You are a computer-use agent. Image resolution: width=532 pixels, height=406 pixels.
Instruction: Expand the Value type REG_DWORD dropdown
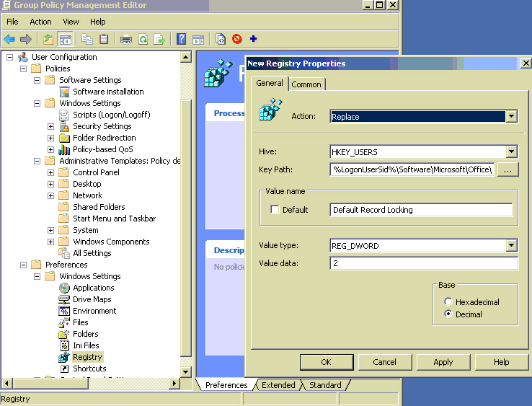[511, 246]
